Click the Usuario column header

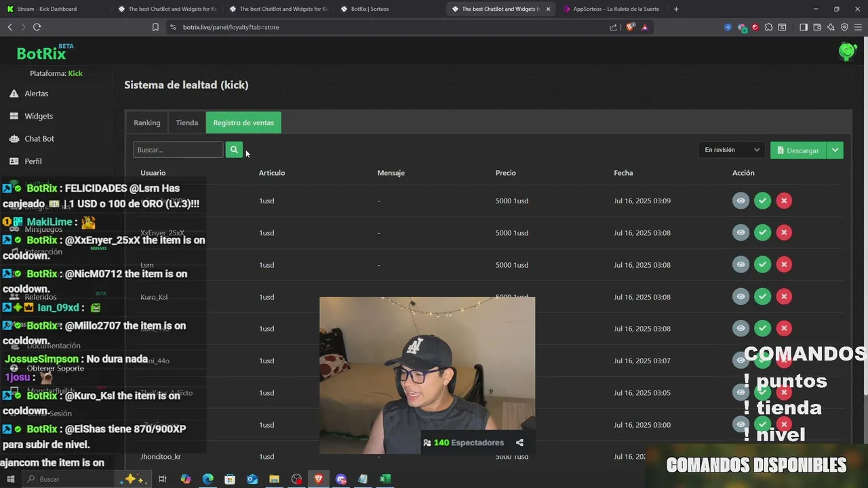[x=153, y=173]
